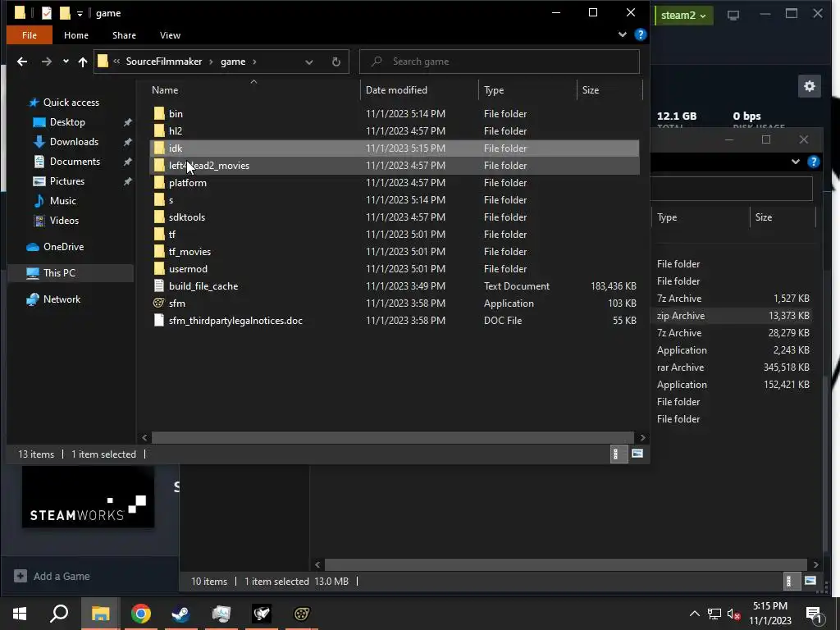Select the bin folder

(394, 113)
